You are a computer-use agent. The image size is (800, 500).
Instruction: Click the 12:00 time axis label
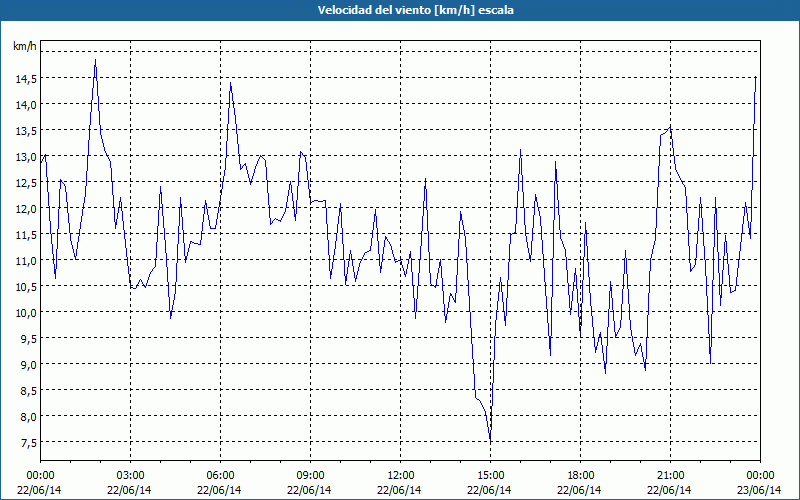click(400, 476)
